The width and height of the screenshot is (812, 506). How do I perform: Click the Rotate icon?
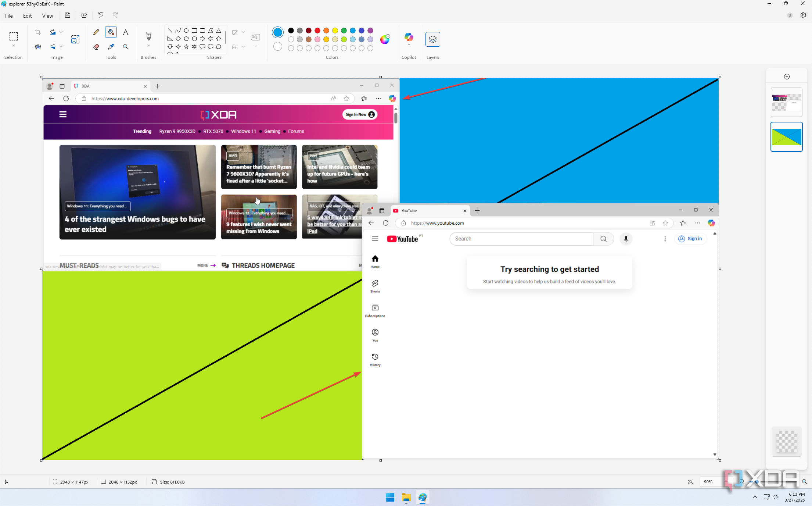53,32
